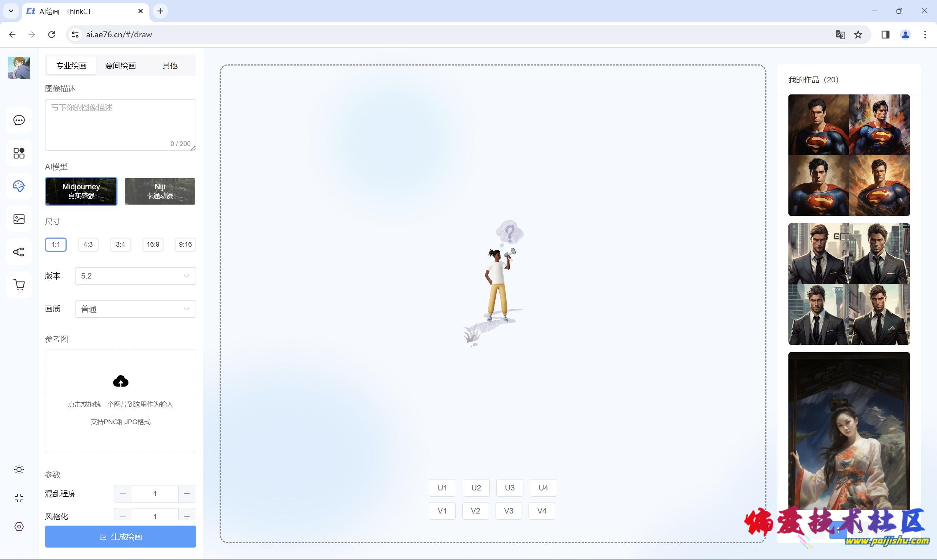This screenshot has width=937, height=560.
Task: Choose the 4:3 size ratio
Action: pyautogui.click(x=88, y=244)
